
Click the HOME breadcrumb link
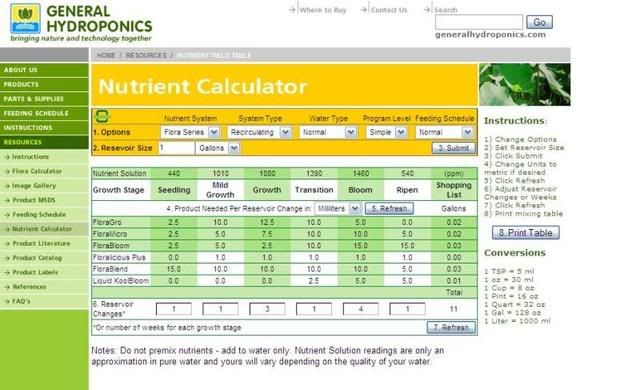click(106, 55)
